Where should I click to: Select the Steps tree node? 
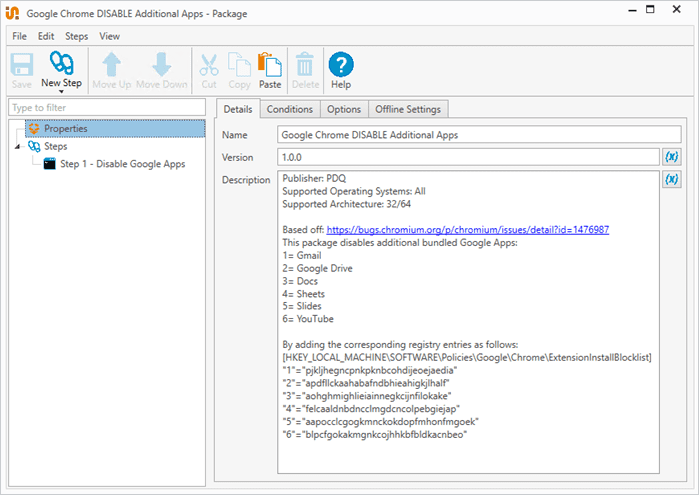pyautogui.click(x=55, y=146)
